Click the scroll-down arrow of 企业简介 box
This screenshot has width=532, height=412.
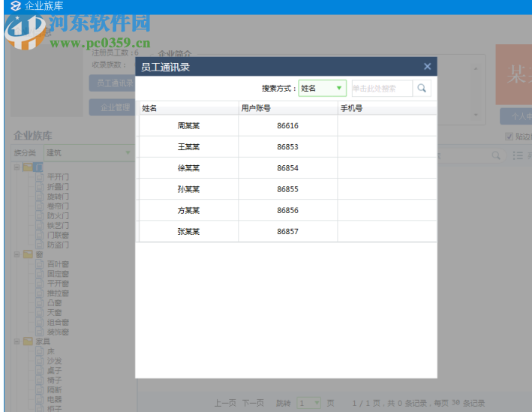[476, 115]
